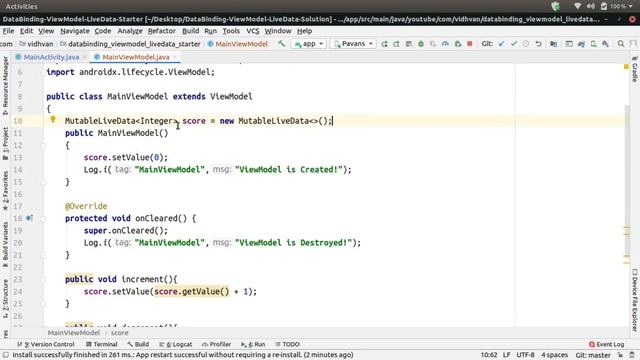Image resolution: width=640 pixels, height=360 pixels.
Task: Collapse the constructor fold marker at line 12
Action: (x=43, y=145)
